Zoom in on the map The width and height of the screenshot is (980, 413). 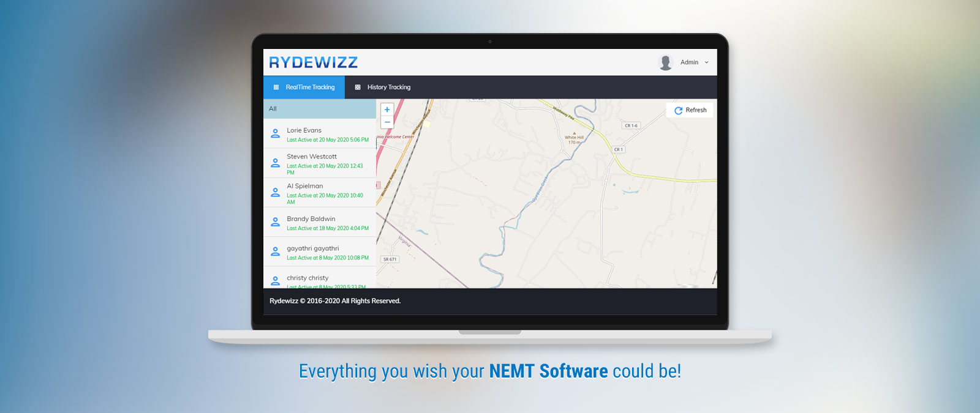point(387,110)
